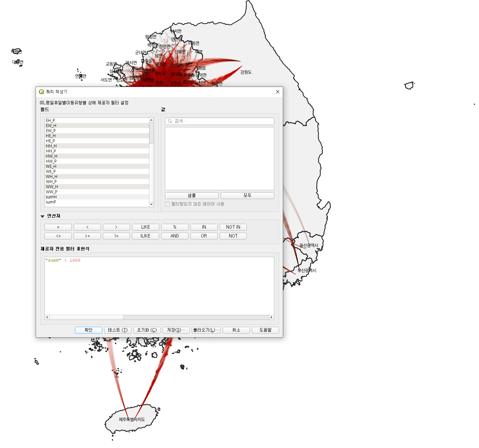Click the expression editor horizontal scrollbar thumb
This screenshot has height=448, width=479.
[87, 317]
